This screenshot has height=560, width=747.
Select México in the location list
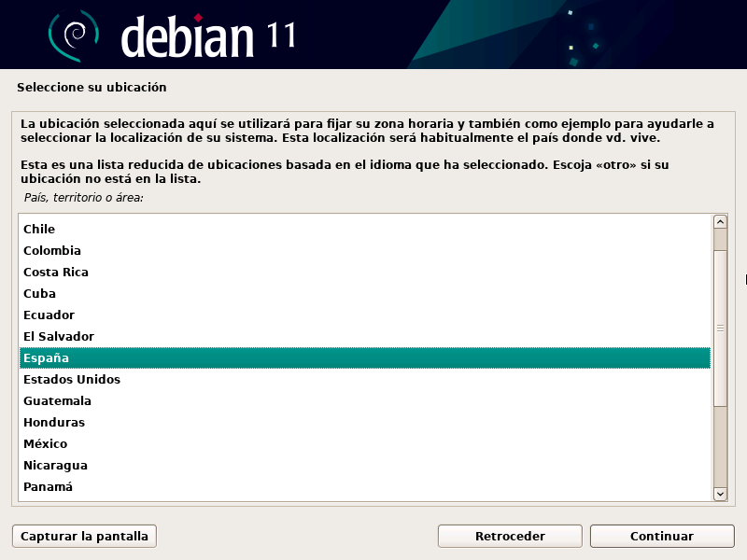coord(45,444)
